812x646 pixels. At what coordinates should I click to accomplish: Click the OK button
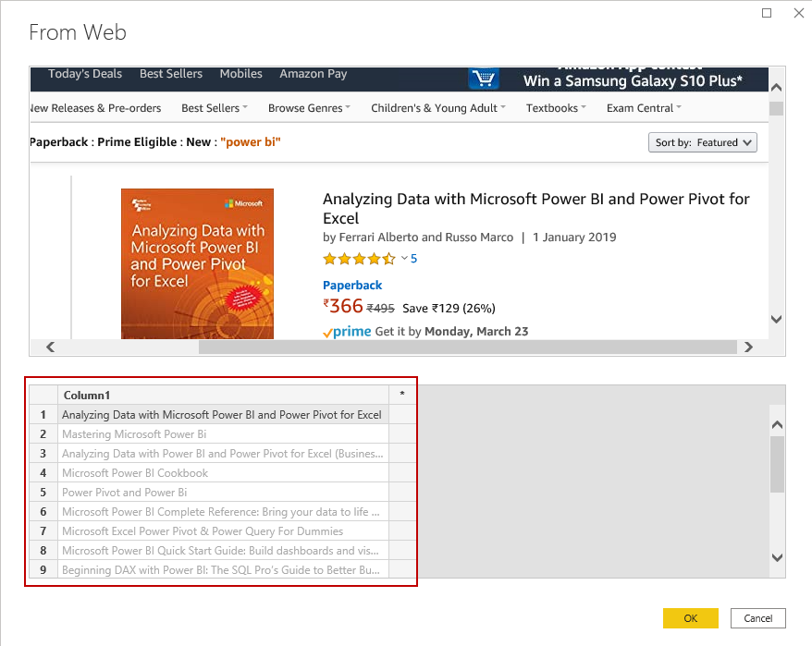pyautogui.click(x=691, y=618)
